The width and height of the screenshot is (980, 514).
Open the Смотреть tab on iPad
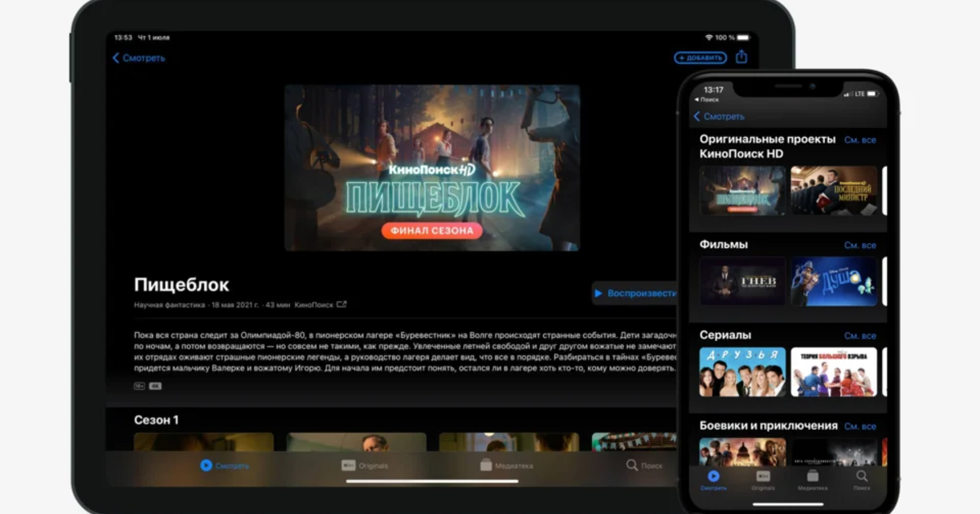225,465
